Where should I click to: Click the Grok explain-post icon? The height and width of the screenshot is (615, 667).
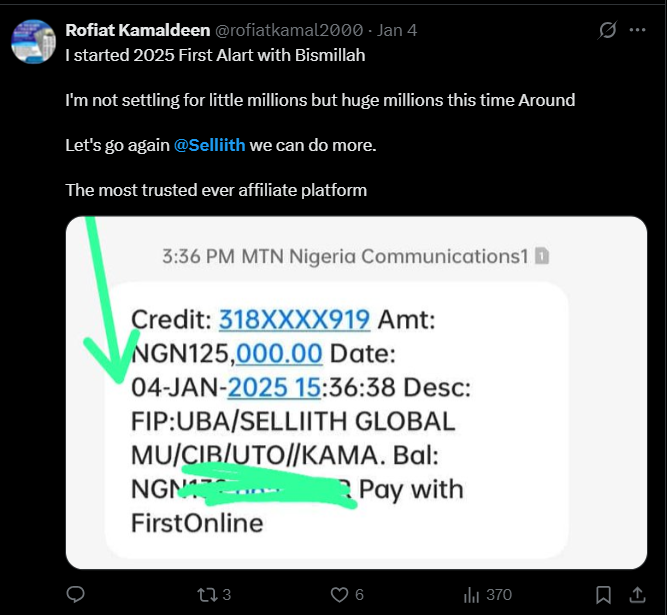pos(607,31)
